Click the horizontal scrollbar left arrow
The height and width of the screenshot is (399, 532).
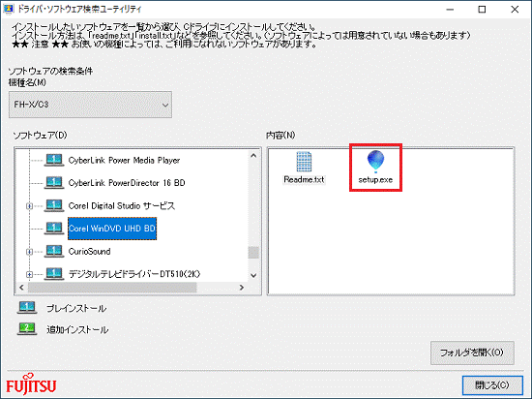pyautogui.click(x=21, y=288)
